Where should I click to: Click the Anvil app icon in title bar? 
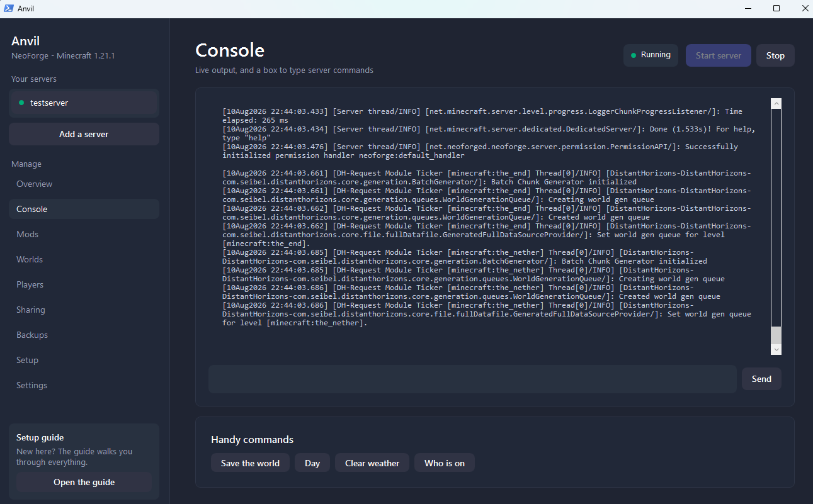(9, 8)
